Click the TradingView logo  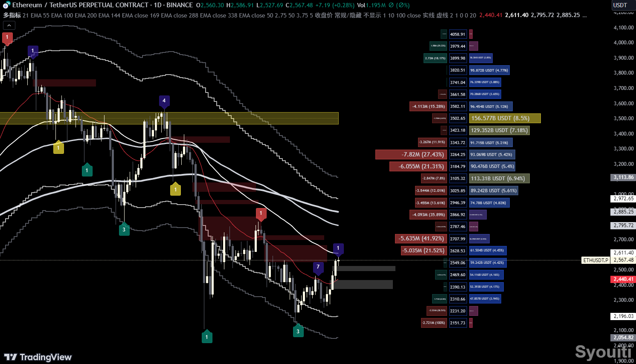(38, 357)
